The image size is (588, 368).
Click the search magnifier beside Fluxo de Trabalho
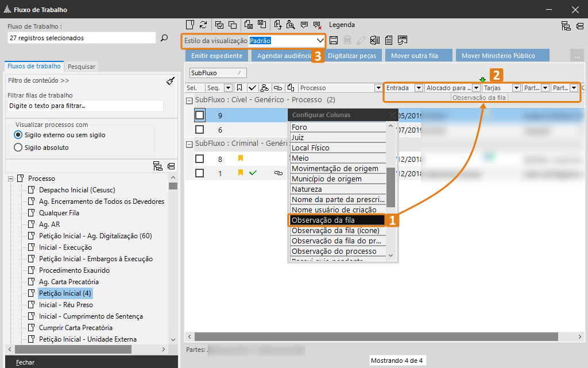click(x=164, y=38)
